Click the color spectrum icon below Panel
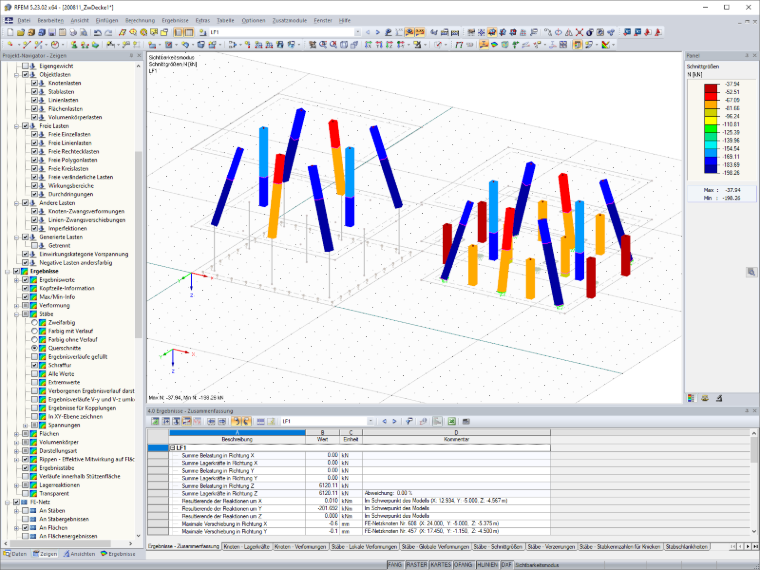Image resolution: width=760 pixels, height=570 pixels. [x=691, y=398]
